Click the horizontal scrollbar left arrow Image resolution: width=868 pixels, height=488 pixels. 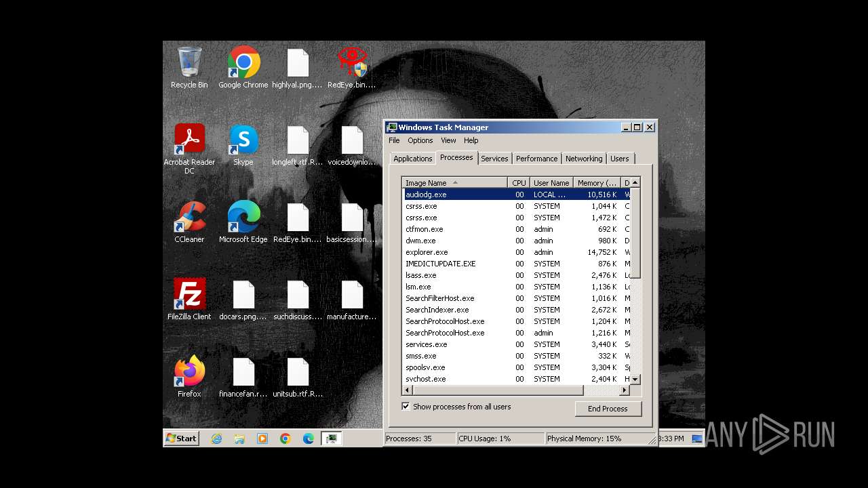[x=408, y=390]
